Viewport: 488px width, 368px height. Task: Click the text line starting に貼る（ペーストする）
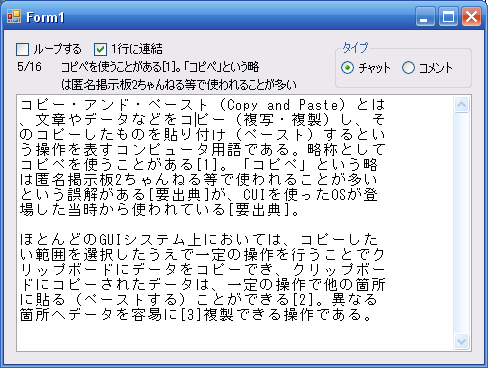(x=199, y=299)
